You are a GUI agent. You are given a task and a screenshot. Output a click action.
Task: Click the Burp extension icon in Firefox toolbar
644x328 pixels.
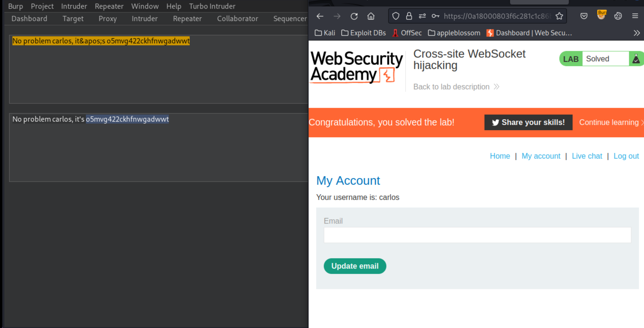[x=602, y=15]
